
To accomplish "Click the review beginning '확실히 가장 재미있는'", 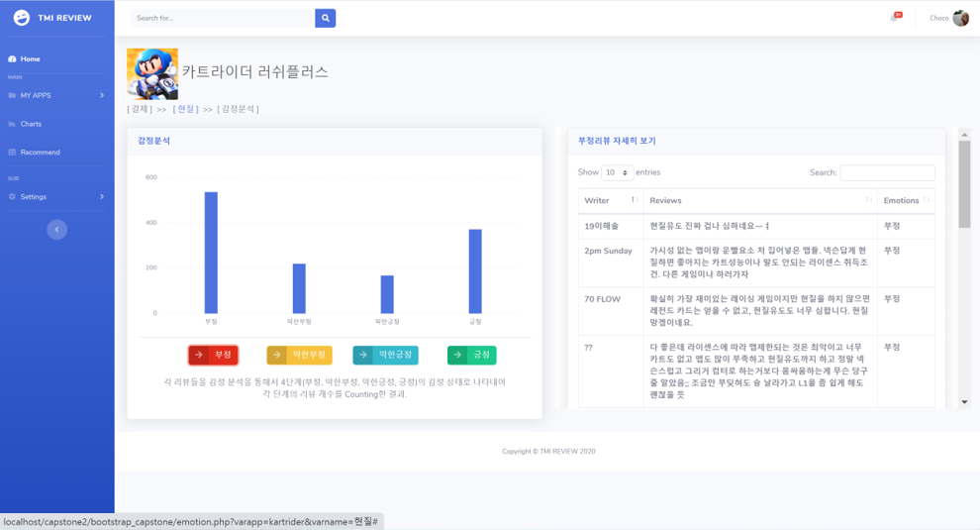I will tap(759, 311).
